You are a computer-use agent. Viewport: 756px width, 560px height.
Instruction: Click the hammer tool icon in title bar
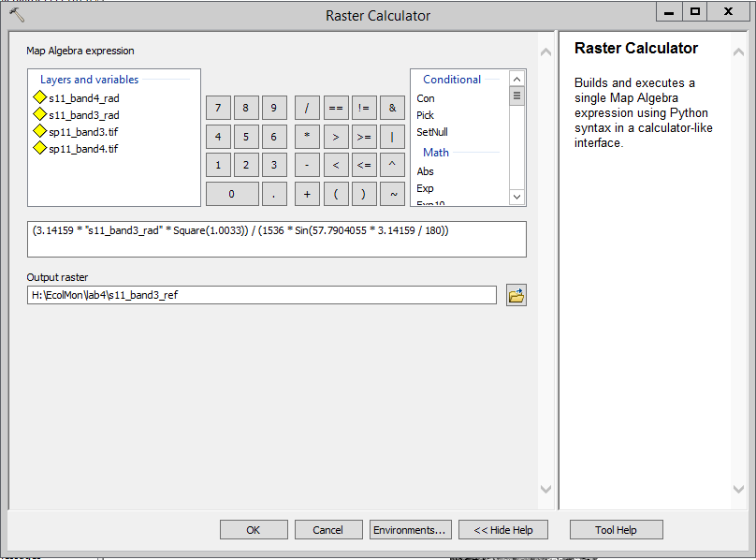tap(17, 14)
